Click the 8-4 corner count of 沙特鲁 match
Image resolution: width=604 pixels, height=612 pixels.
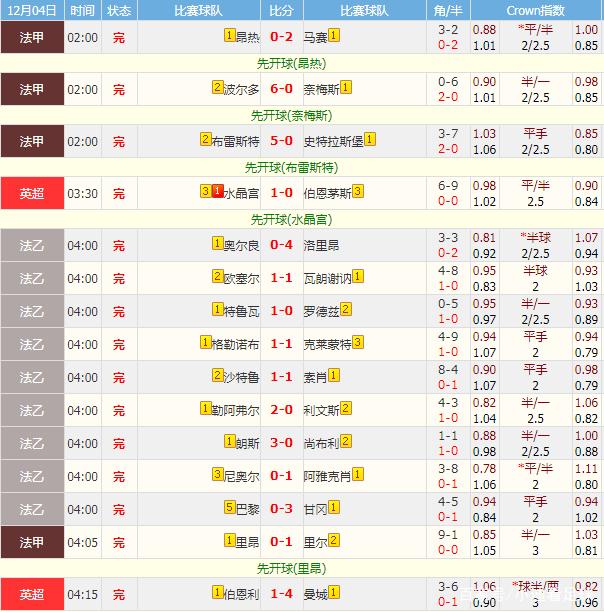point(448,369)
